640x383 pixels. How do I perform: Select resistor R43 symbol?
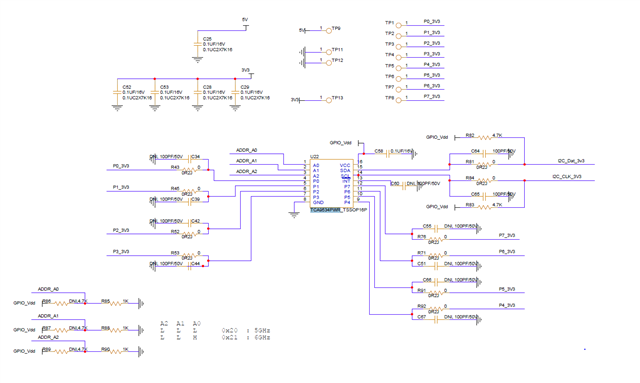(x=190, y=169)
